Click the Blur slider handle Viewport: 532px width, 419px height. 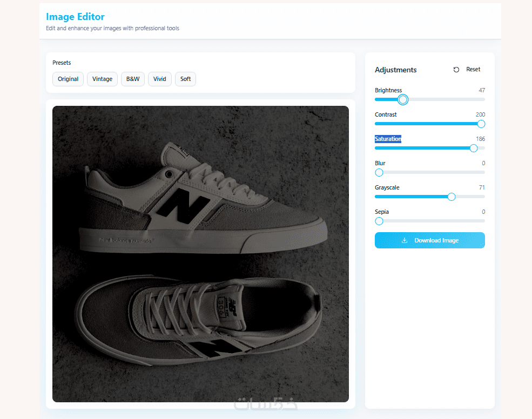[x=379, y=172]
